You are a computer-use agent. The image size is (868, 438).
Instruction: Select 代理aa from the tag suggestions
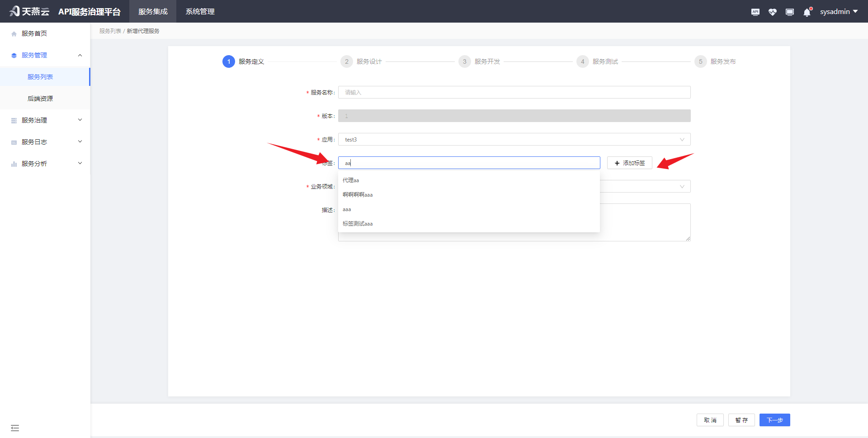[351, 180]
